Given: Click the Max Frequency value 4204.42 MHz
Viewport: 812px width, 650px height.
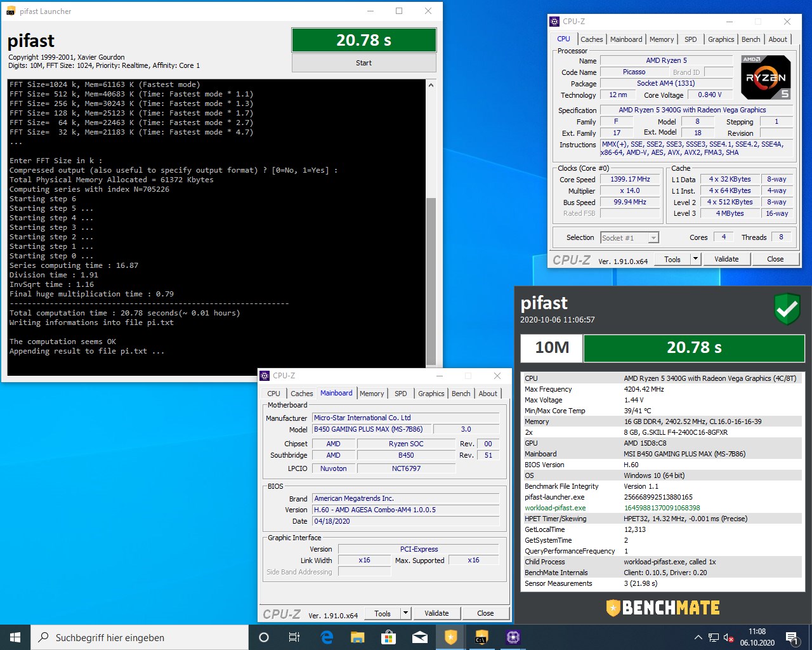Looking at the screenshot, I should coord(644,389).
